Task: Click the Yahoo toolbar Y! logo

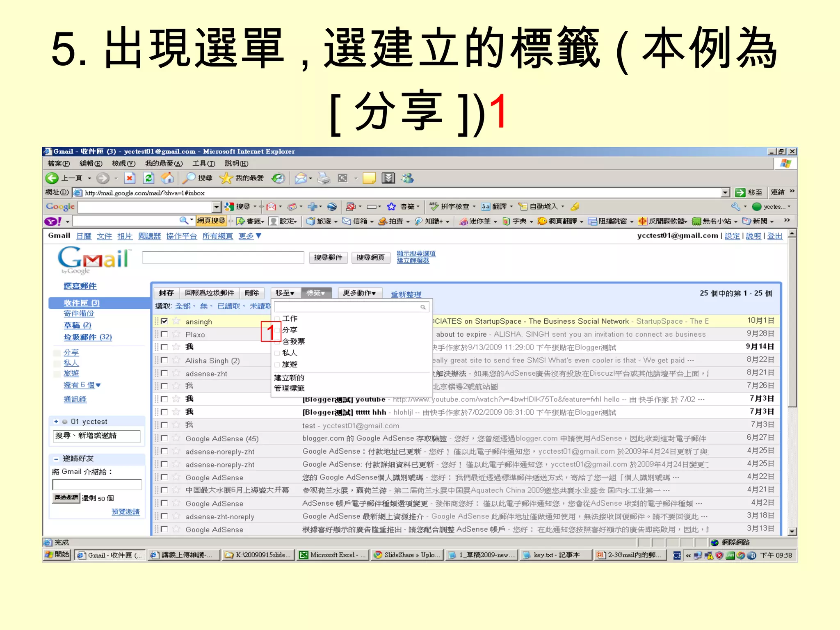Action: pyautogui.click(x=52, y=221)
